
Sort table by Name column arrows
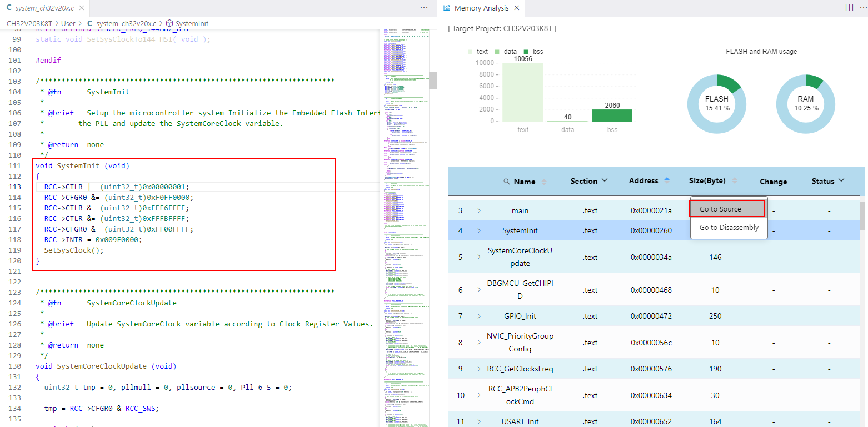(x=544, y=182)
